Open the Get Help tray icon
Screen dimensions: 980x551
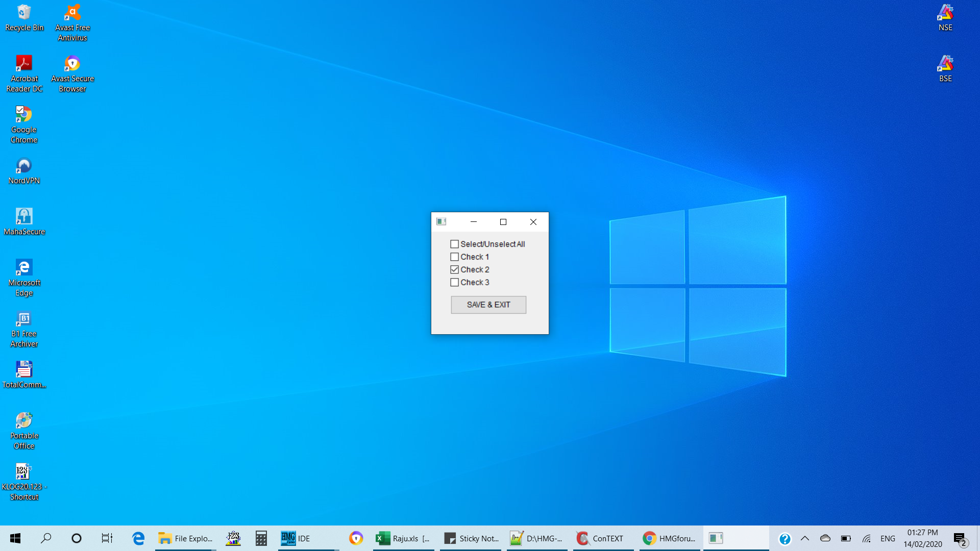(785, 539)
